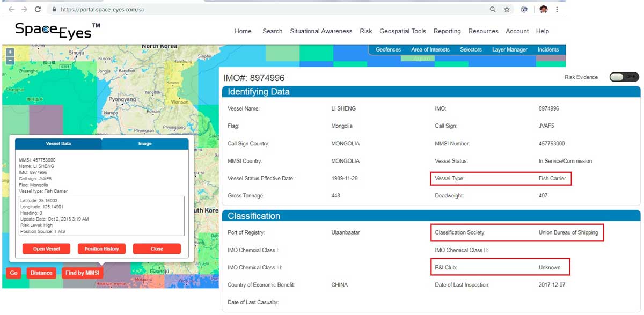
Task: Open the Geospatial Tools menu
Action: [x=402, y=31]
